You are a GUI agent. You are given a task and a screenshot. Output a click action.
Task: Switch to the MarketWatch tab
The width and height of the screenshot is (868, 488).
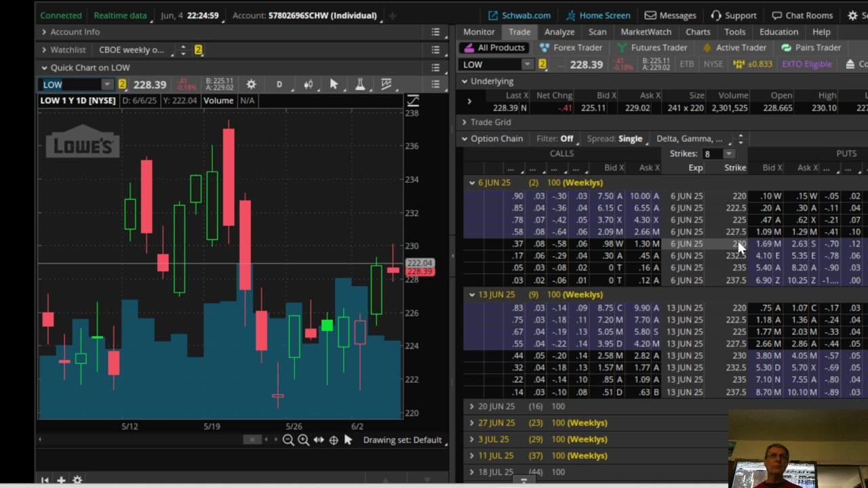pyautogui.click(x=646, y=32)
